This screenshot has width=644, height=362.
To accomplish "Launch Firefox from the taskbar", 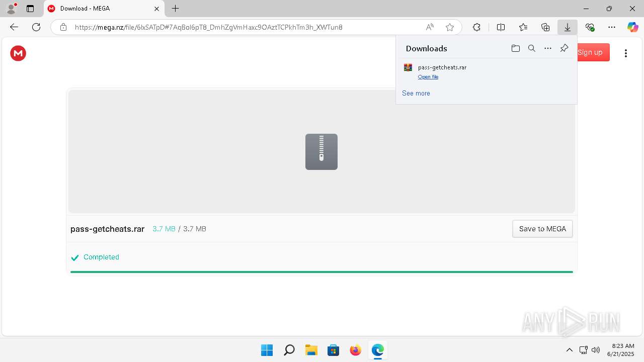I will click(355, 350).
